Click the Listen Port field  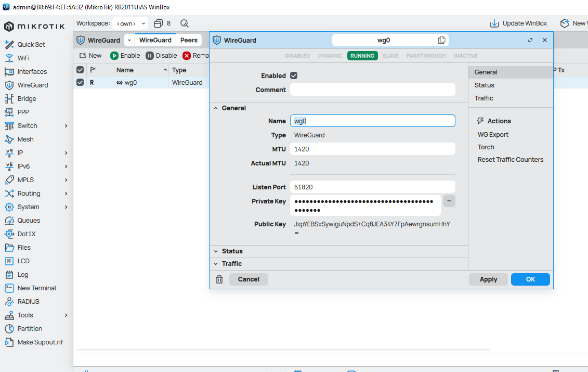[x=372, y=187]
